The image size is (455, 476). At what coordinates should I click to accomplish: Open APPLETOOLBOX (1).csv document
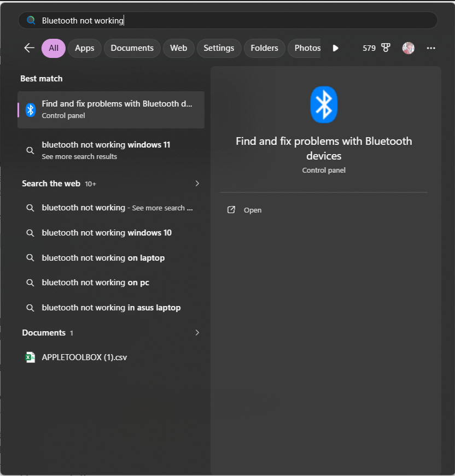[111, 357]
